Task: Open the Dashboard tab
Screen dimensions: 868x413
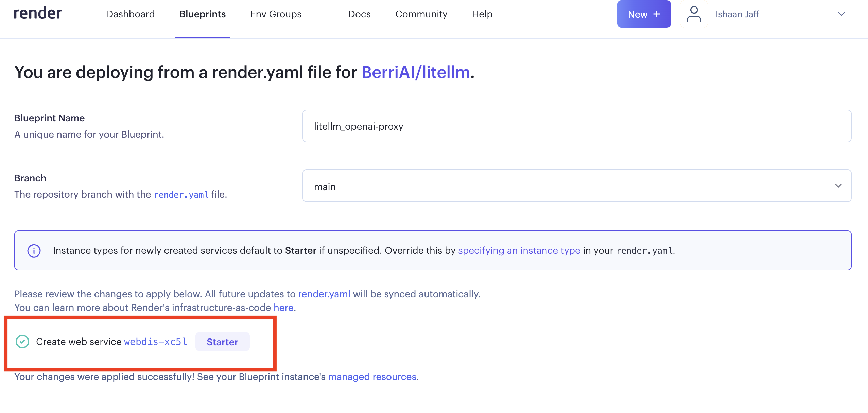Action: [x=131, y=14]
